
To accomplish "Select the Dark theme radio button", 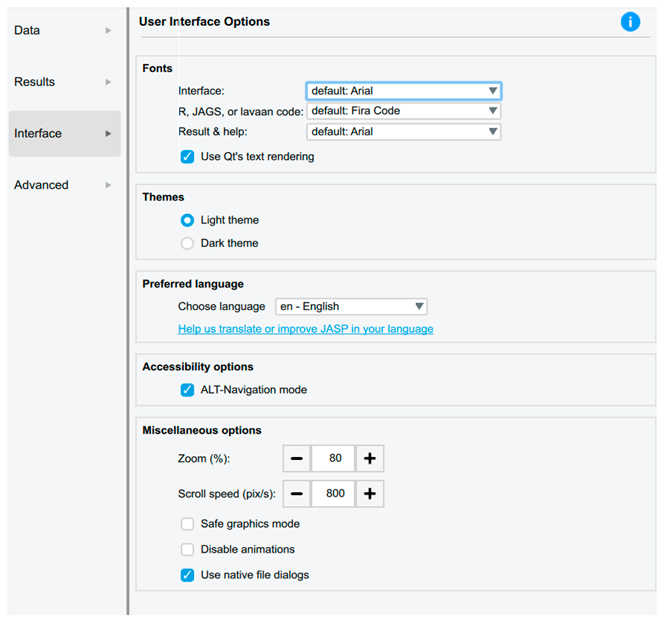I will [x=187, y=243].
